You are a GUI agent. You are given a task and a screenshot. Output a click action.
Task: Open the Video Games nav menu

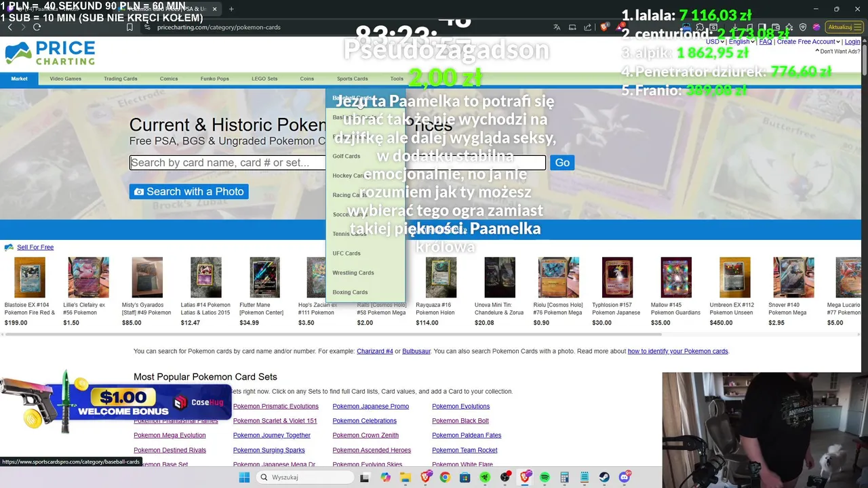point(65,79)
